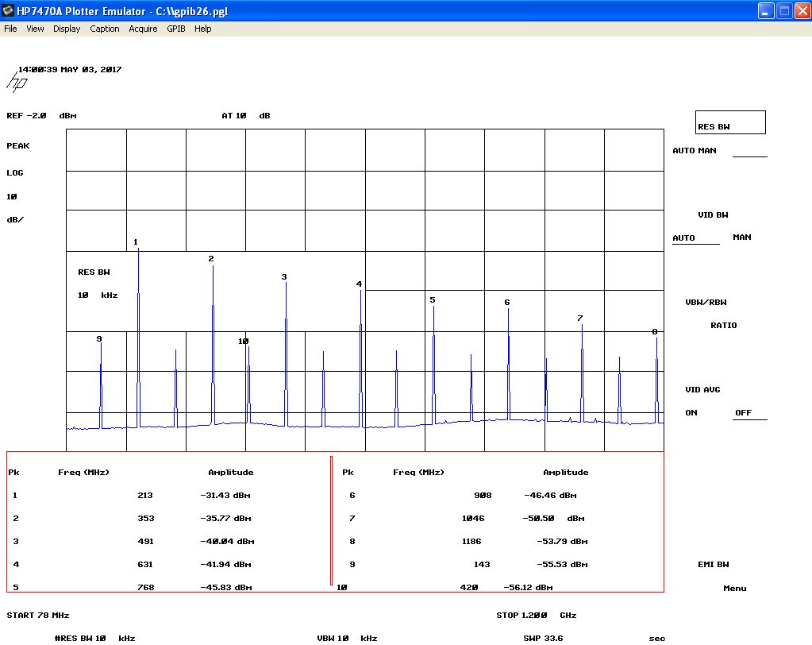
Task: Open the GPIB menu
Action: click(x=175, y=29)
